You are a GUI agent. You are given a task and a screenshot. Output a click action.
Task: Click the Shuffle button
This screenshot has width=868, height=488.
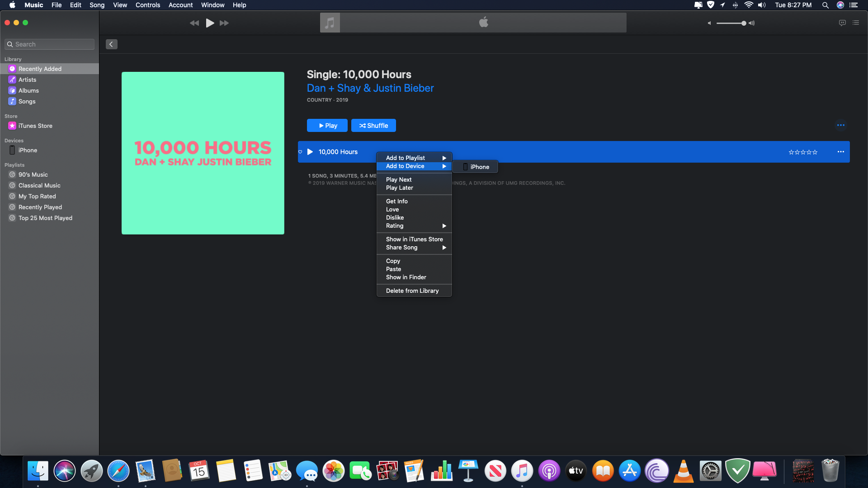pyautogui.click(x=373, y=126)
